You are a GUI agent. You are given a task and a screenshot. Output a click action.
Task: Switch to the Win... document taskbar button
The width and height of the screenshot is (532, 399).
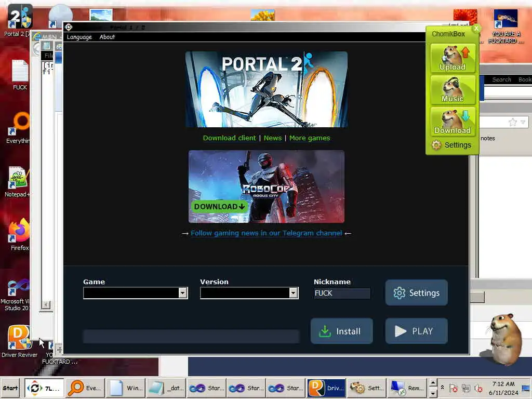coord(125,388)
